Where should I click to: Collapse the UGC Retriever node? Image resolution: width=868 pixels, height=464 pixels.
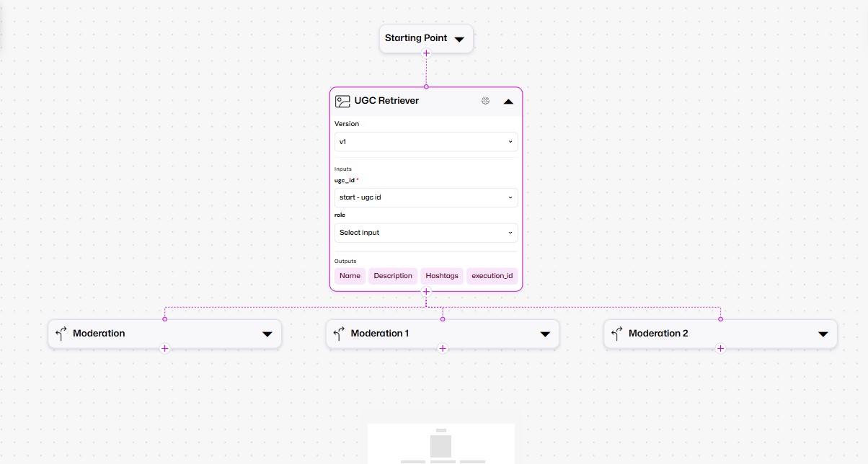pyautogui.click(x=508, y=102)
